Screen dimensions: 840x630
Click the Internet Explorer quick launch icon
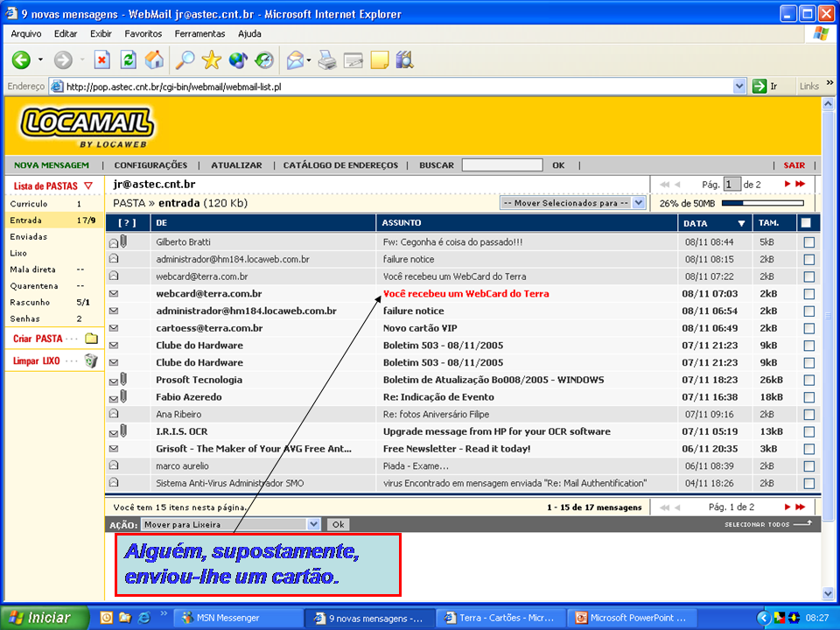(144, 618)
